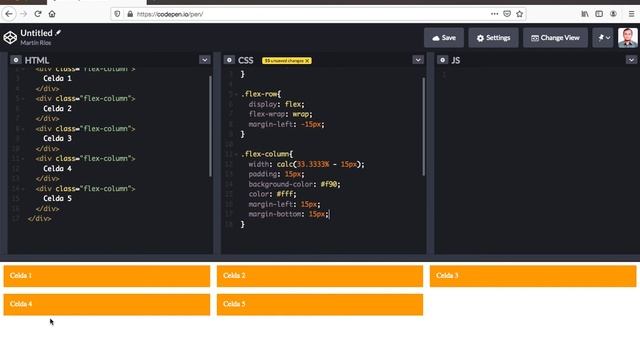Click the JS panel title
Screen dimensions: 640x360
tap(456, 60)
